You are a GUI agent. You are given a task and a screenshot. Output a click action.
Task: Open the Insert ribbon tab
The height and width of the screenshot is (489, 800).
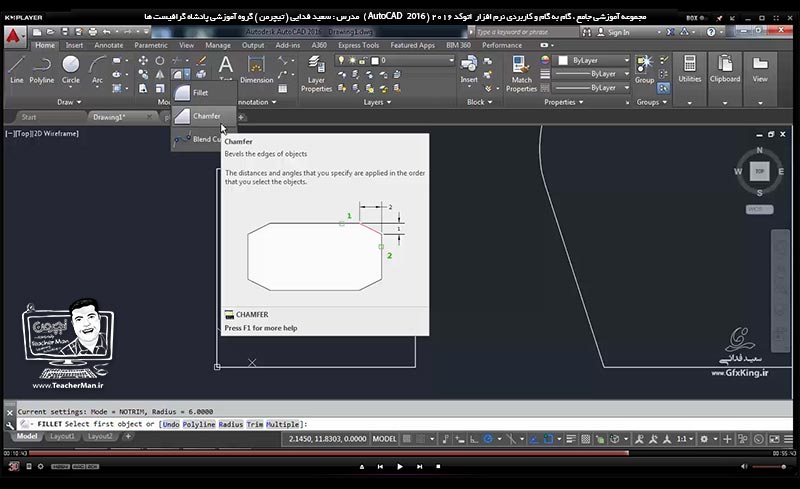(x=74, y=45)
